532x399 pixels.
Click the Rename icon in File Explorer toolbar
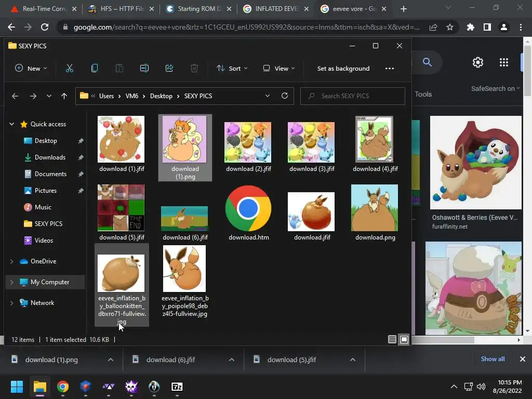(x=144, y=69)
